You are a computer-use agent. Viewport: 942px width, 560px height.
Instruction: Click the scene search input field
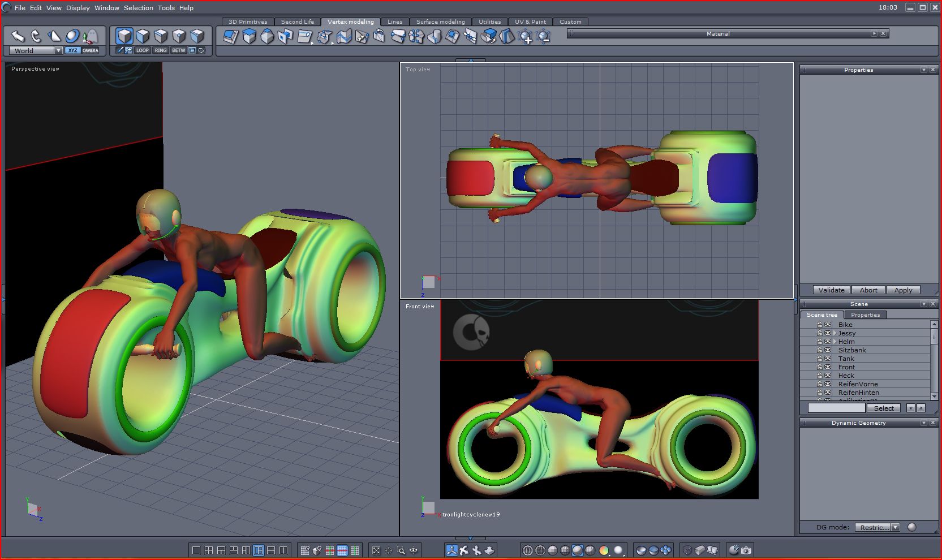(x=836, y=408)
